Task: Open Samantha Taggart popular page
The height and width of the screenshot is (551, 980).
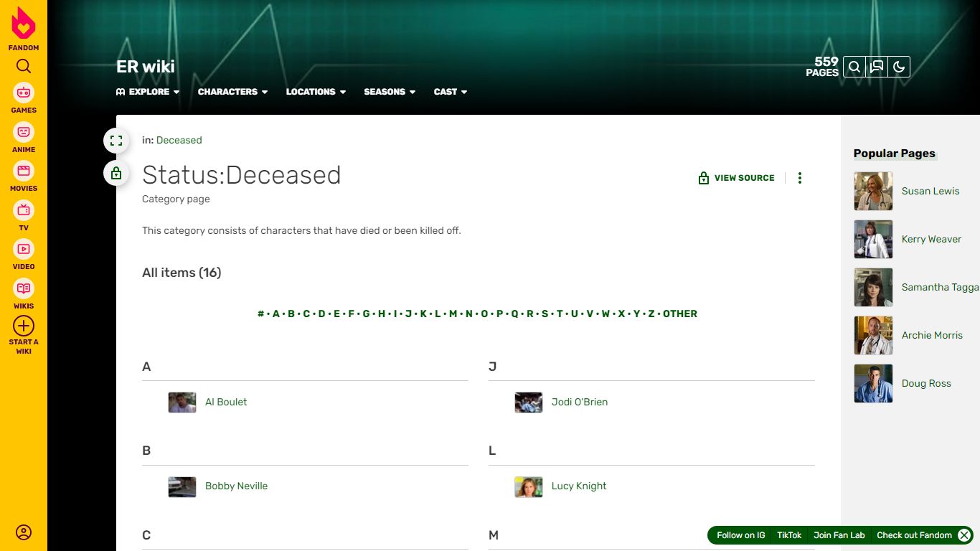Action: click(x=941, y=287)
